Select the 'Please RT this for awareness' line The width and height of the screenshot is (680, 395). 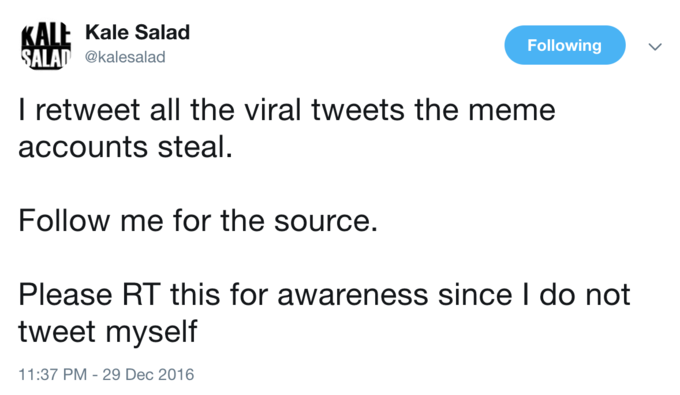pyautogui.click(x=324, y=294)
